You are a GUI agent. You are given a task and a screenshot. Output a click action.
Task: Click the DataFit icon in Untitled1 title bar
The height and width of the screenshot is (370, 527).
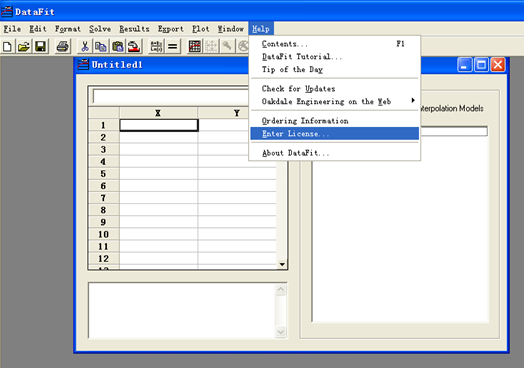(x=83, y=65)
